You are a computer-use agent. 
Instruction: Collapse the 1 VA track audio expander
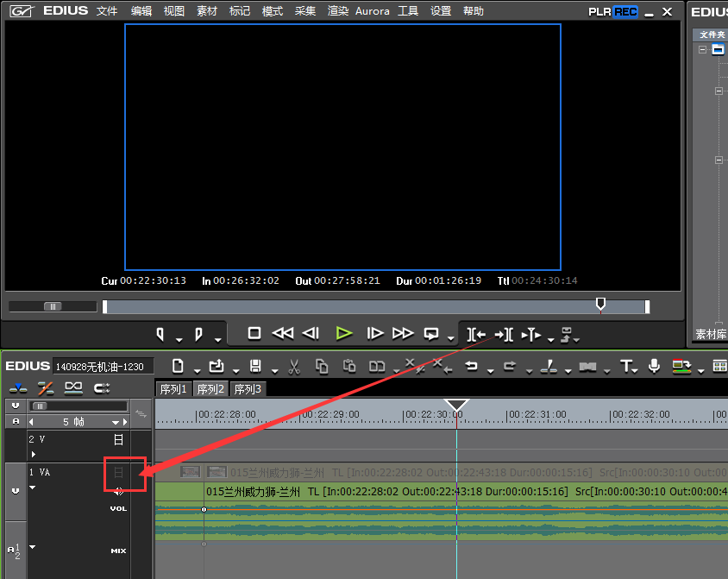coord(33,488)
